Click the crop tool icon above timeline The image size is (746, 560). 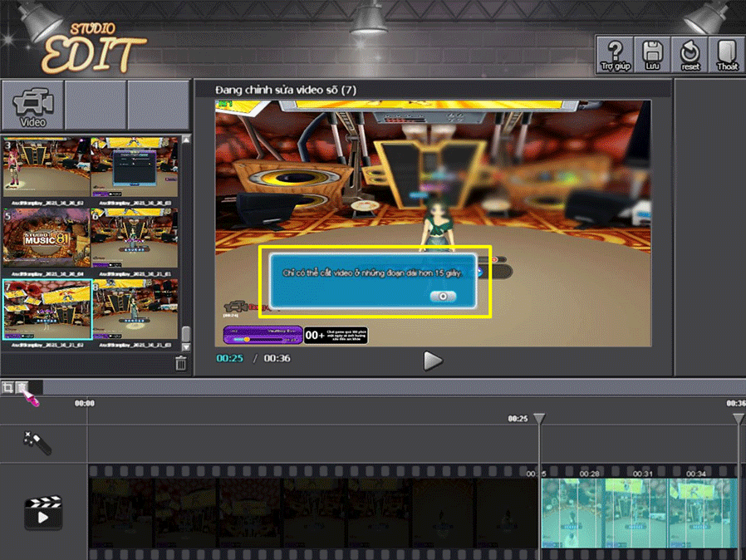[7, 387]
